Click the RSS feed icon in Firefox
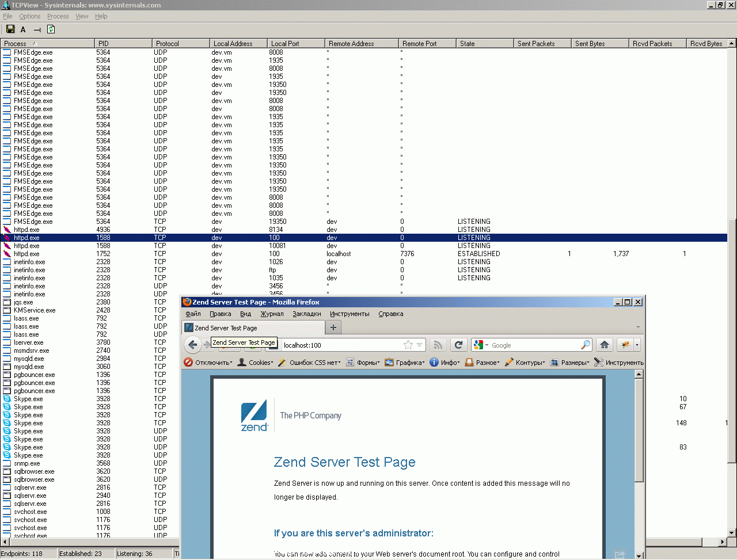This screenshot has height=560, width=737. coord(438,345)
